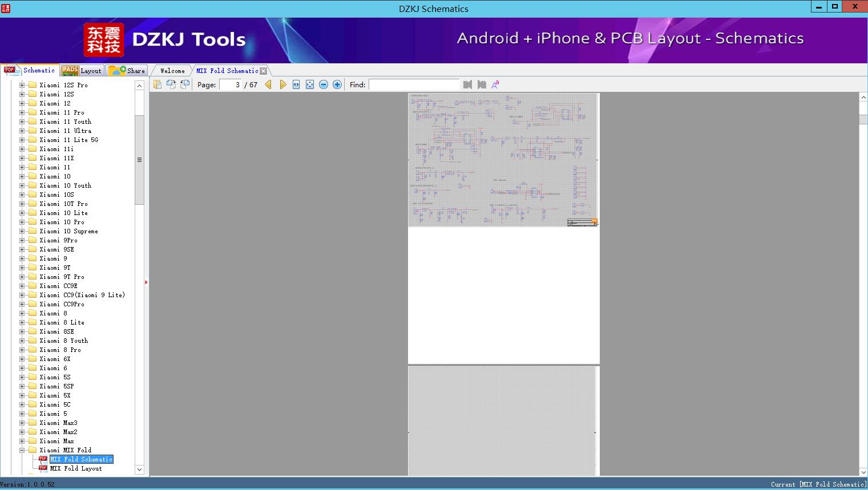The width and height of the screenshot is (868, 490).
Task: Select the MIX Fold Schematic document tab
Action: pyautogui.click(x=227, y=71)
